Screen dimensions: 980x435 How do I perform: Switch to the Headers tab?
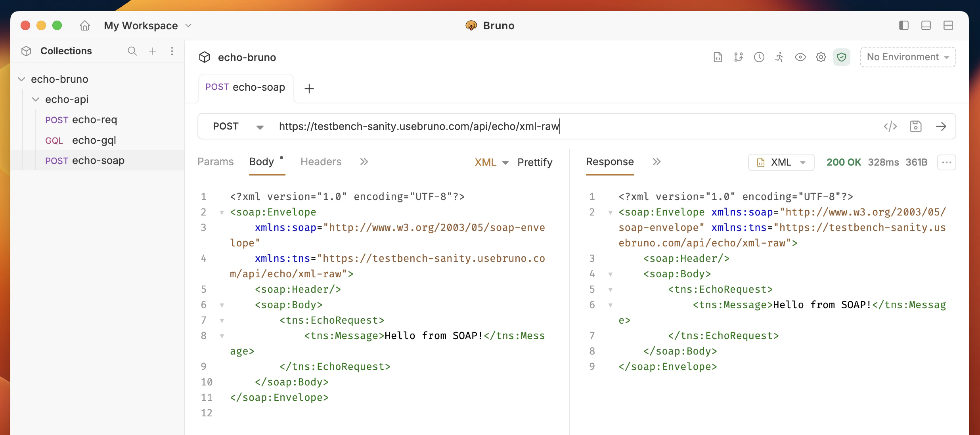point(321,162)
